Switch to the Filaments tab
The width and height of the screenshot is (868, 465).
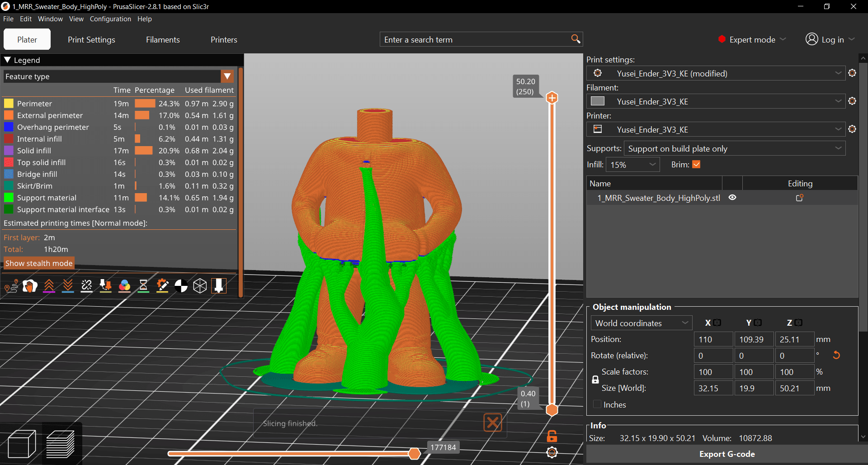pos(163,39)
